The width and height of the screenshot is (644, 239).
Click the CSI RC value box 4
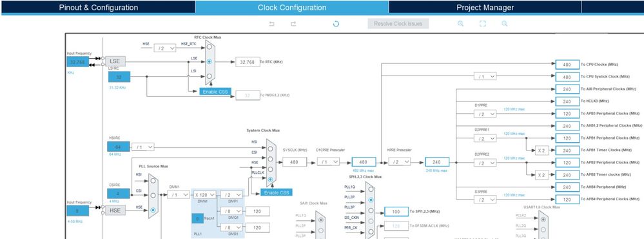click(118, 193)
